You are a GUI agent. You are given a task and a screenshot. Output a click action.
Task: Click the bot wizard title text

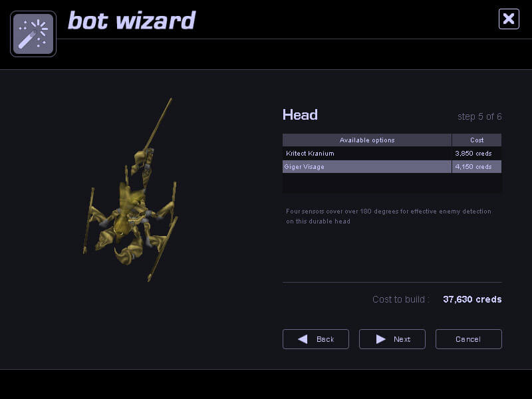132,21
